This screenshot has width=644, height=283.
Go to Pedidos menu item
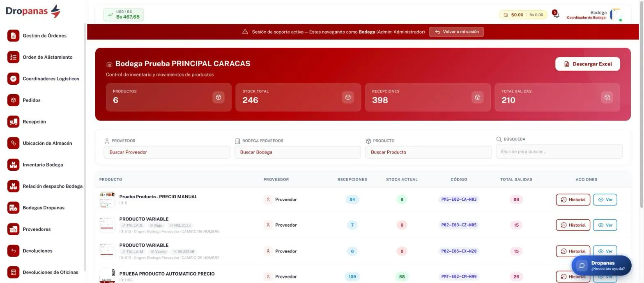pyautogui.click(x=32, y=100)
